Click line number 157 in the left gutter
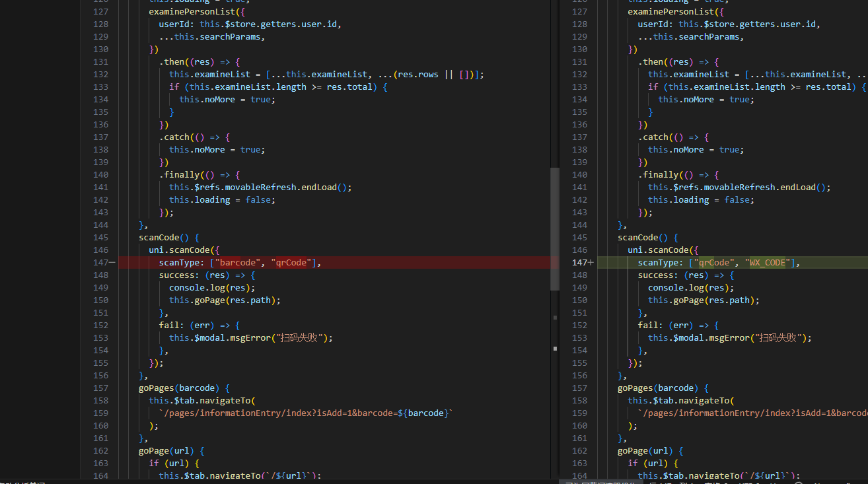Image resolution: width=868 pixels, height=484 pixels. (100, 388)
